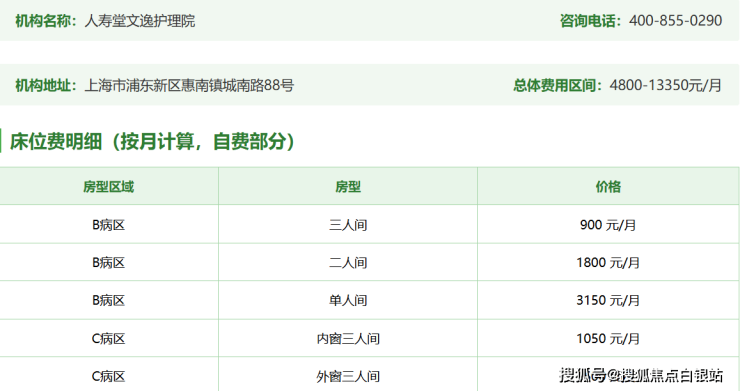Select the institution name 人寿堂文逸护理院
The image size is (740, 391).
point(140,21)
